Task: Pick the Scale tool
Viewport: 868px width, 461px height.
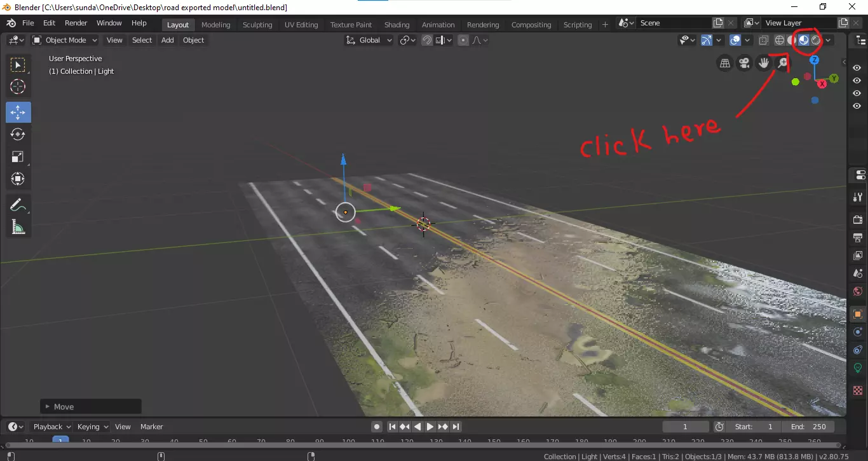Action: [x=18, y=156]
